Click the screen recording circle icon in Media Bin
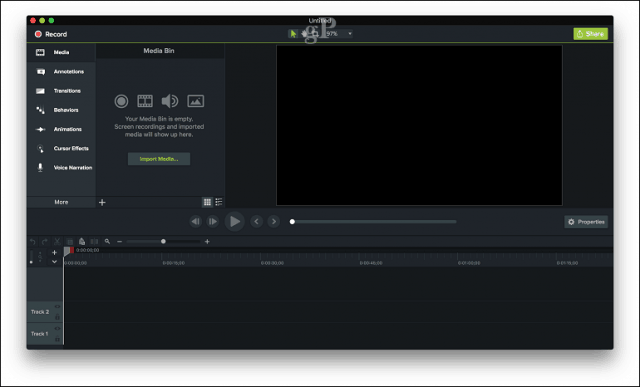Viewport: 640px width, 387px height. pos(121,101)
